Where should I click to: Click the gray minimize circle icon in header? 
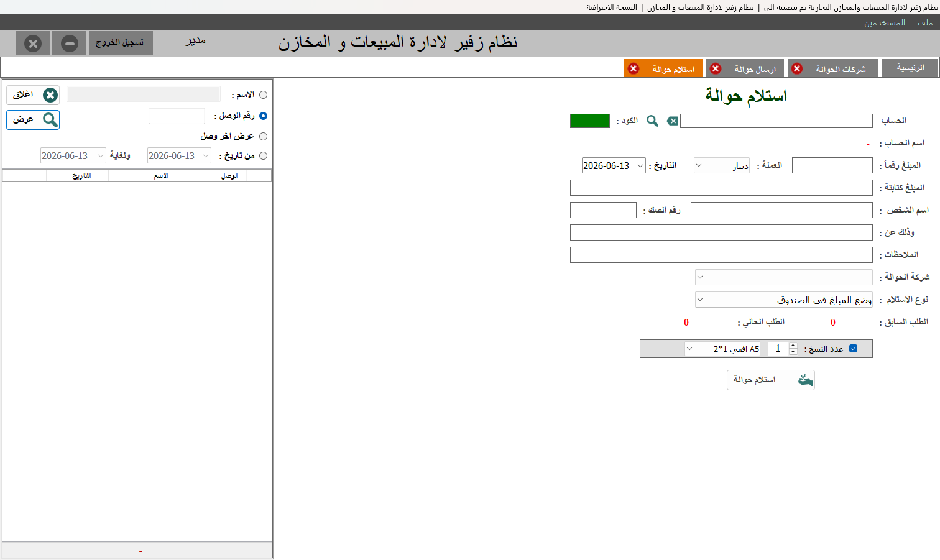70,44
